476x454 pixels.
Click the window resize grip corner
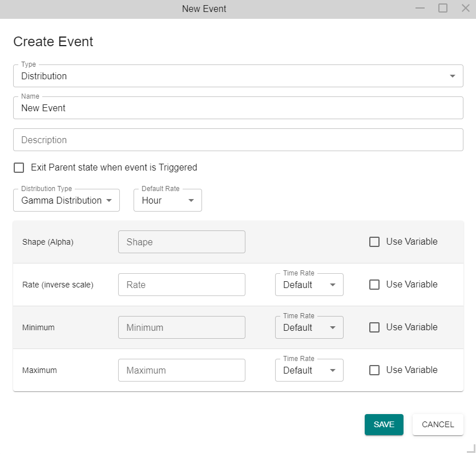tap(471, 448)
